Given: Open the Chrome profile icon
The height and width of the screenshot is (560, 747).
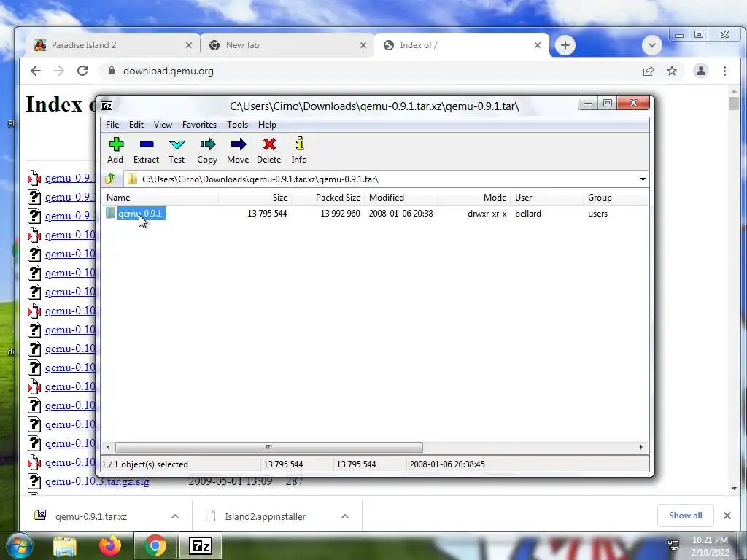Looking at the screenshot, I should click(x=701, y=71).
